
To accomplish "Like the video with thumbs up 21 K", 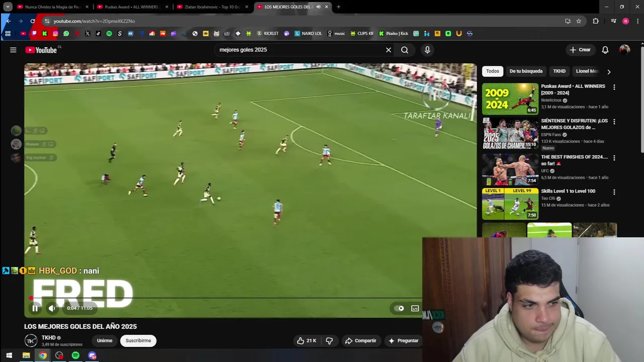I will 306,341.
